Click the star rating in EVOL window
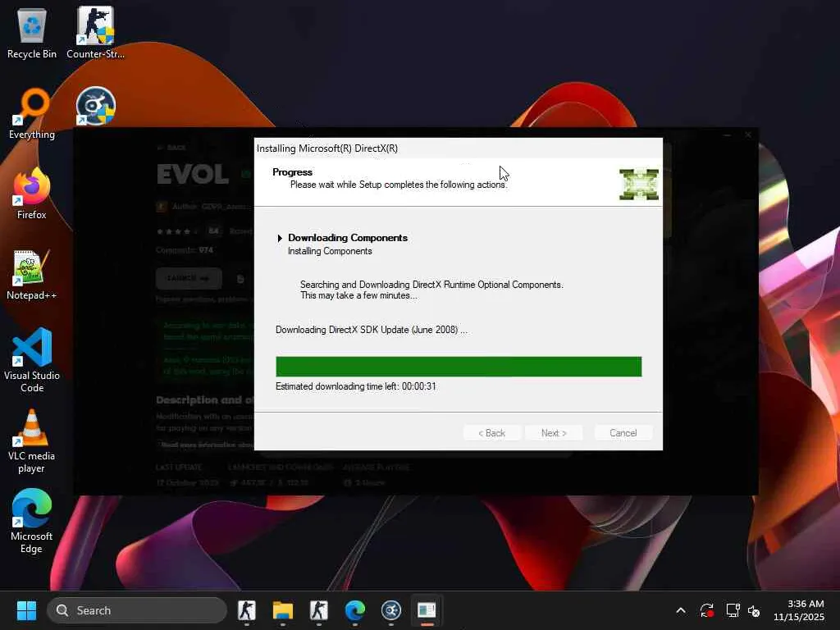 pyautogui.click(x=178, y=231)
